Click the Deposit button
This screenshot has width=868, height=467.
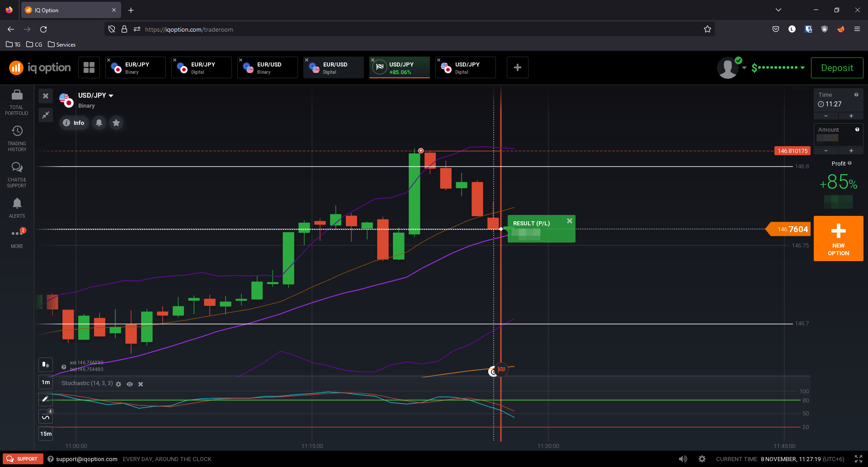[837, 68]
